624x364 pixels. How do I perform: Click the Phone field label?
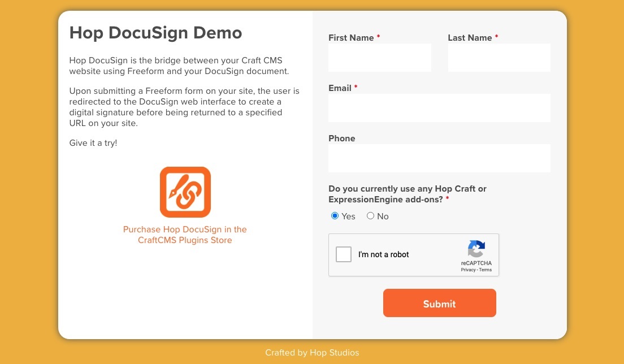coord(342,138)
